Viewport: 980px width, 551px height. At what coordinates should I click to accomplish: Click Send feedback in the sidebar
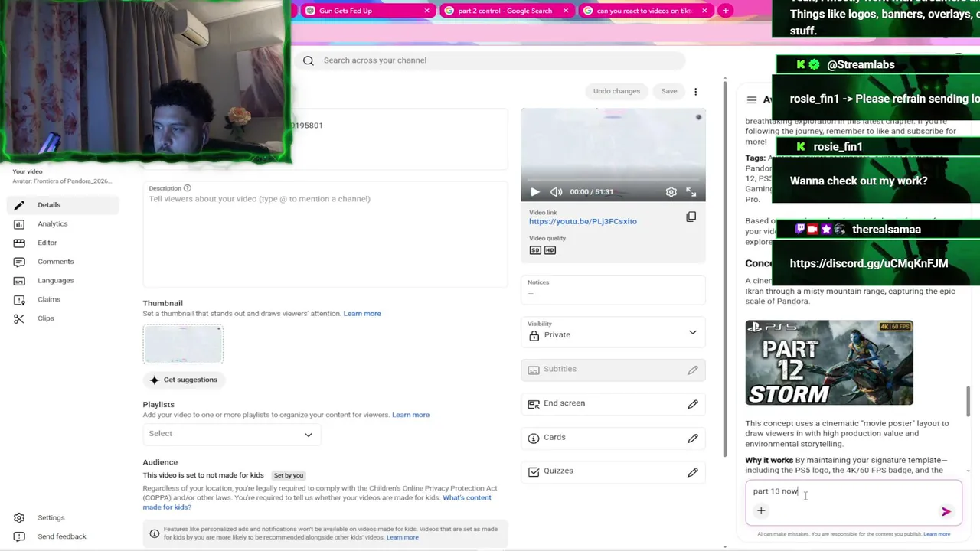(61, 536)
